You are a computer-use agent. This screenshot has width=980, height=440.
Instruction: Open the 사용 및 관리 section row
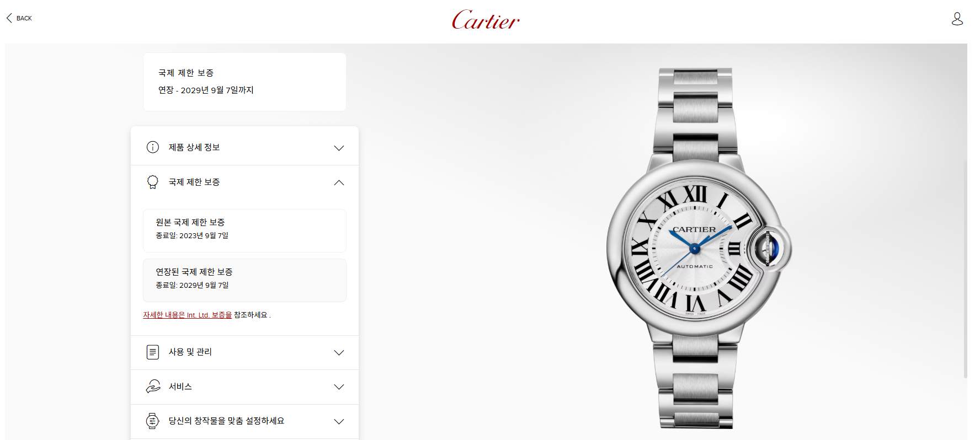[244, 352]
